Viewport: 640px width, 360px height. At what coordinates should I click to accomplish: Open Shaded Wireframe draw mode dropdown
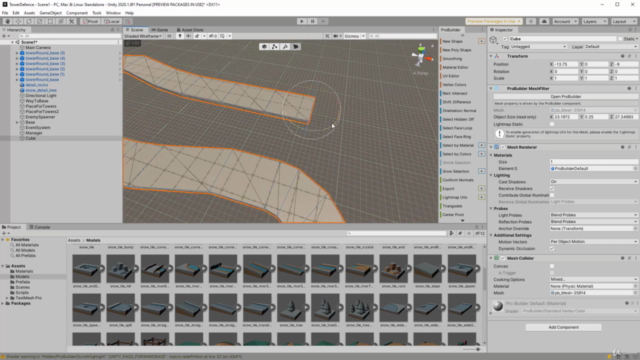143,36
